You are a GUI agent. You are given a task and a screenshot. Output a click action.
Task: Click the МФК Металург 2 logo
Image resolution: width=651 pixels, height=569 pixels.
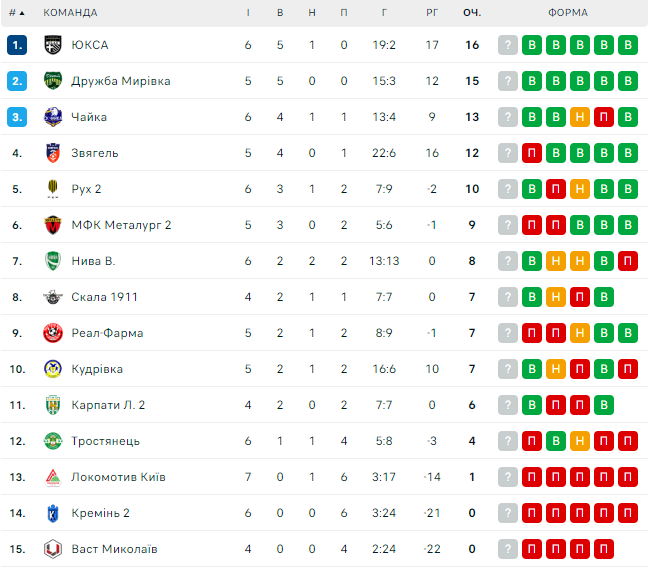coord(53,225)
